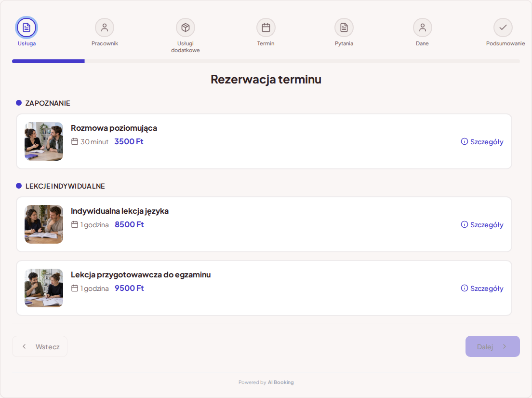Click the 30 minut duration text
Image resolution: width=532 pixels, height=398 pixels.
(x=94, y=142)
